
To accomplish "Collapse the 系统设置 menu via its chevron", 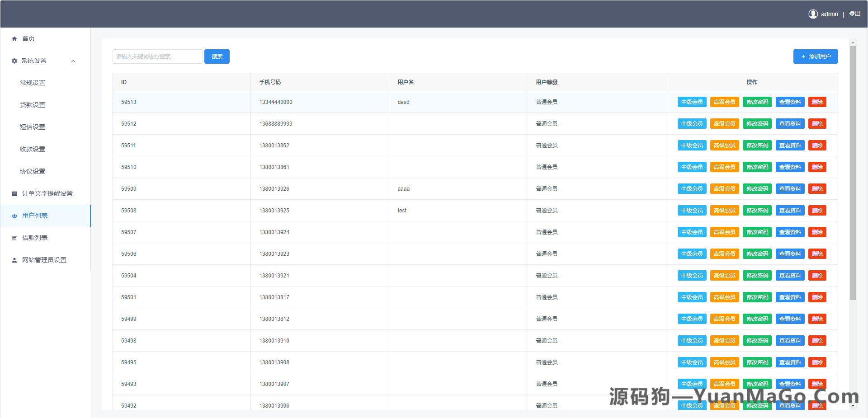I will coord(73,61).
